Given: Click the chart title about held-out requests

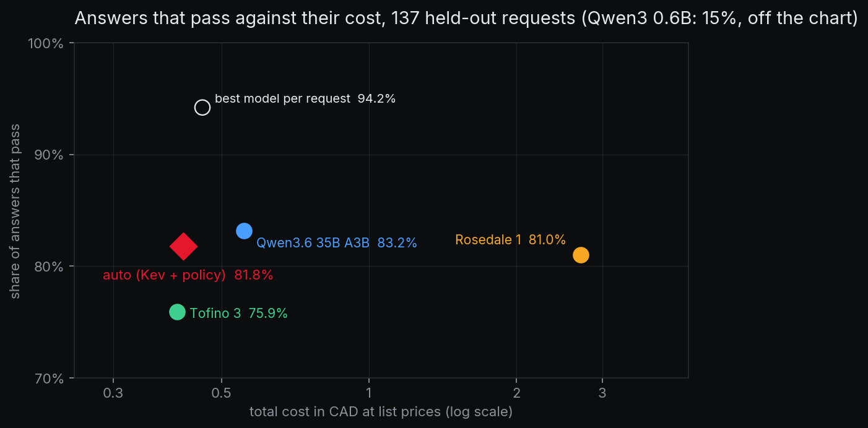Looking at the screenshot, I should point(466,19).
